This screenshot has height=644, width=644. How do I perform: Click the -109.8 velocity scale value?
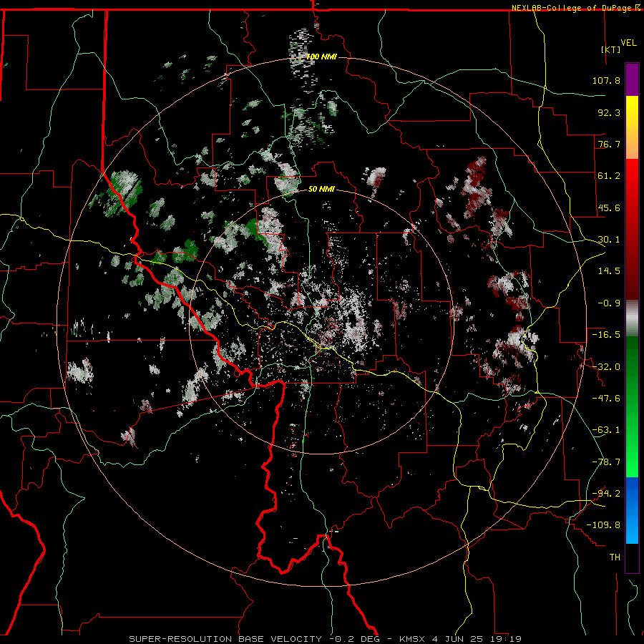(x=603, y=525)
